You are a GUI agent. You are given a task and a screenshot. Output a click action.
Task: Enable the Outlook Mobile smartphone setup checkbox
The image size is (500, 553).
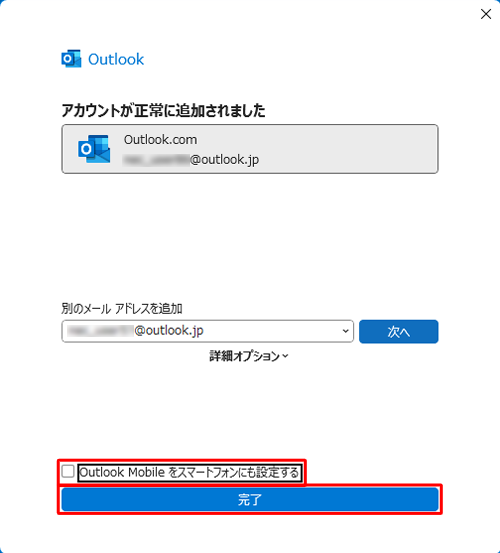68,472
